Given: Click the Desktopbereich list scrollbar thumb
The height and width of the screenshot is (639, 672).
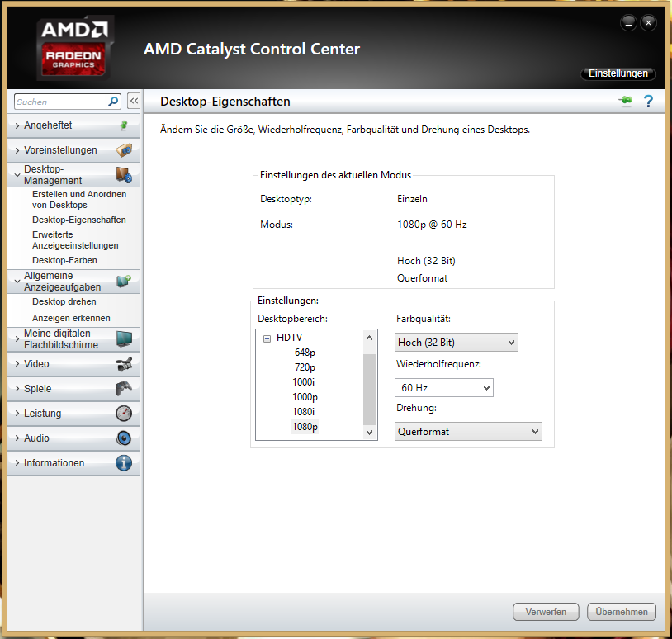Looking at the screenshot, I should 369,389.
